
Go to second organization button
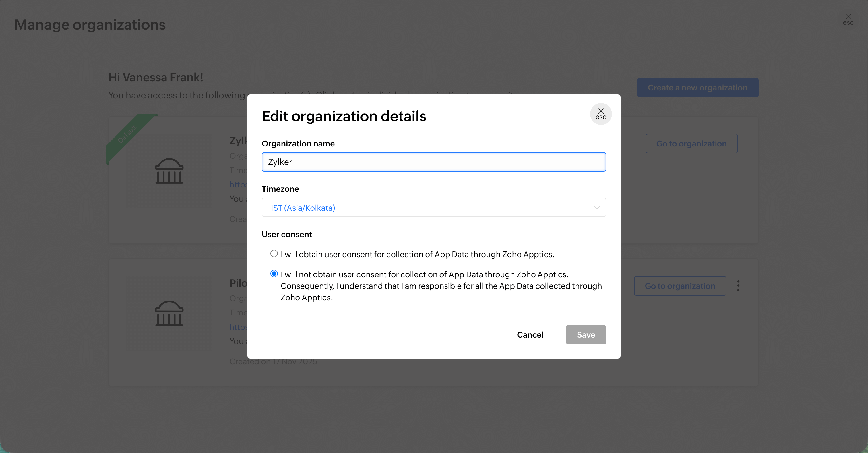pyautogui.click(x=680, y=286)
